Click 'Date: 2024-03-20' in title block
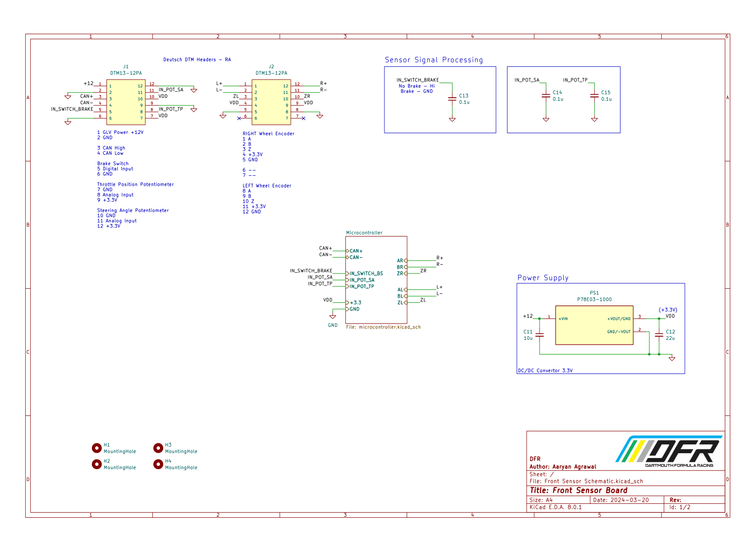The image size is (756, 559). [621, 500]
